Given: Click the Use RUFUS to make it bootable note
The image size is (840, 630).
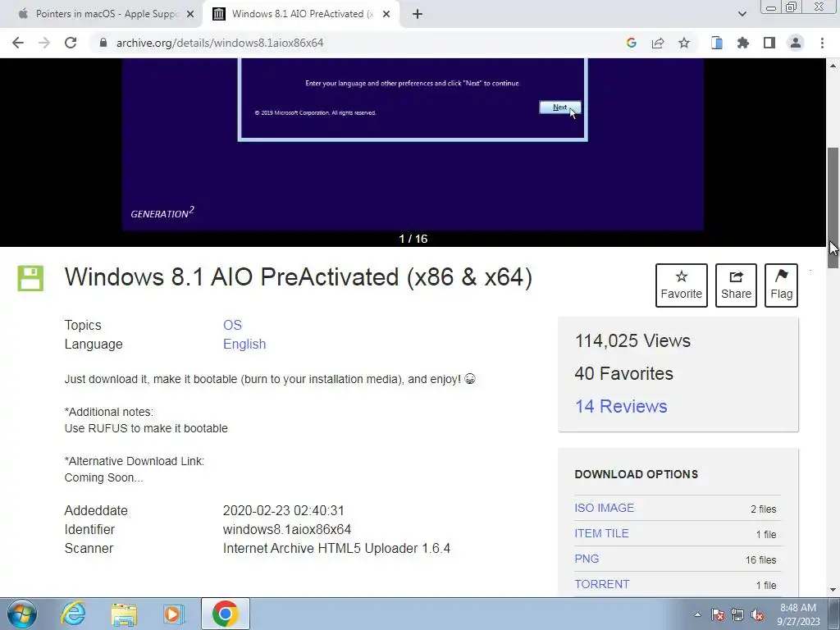Looking at the screenshot, I should (x=146, y=428).
